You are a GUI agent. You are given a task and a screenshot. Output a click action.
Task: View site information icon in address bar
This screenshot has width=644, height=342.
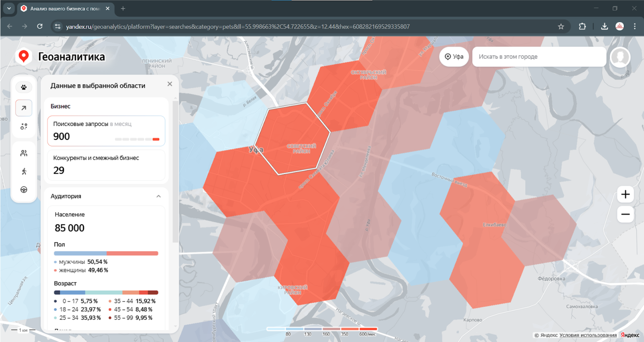click(x=57, y=26)
